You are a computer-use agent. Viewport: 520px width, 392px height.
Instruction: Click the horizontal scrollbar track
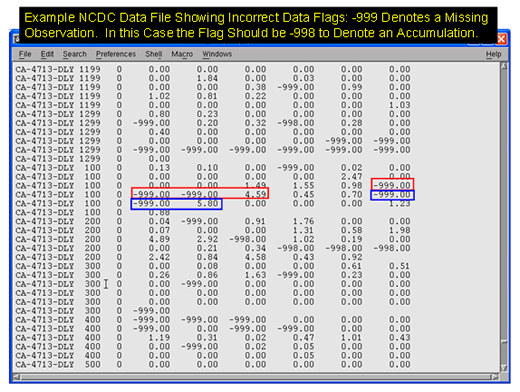click(256, 377)
